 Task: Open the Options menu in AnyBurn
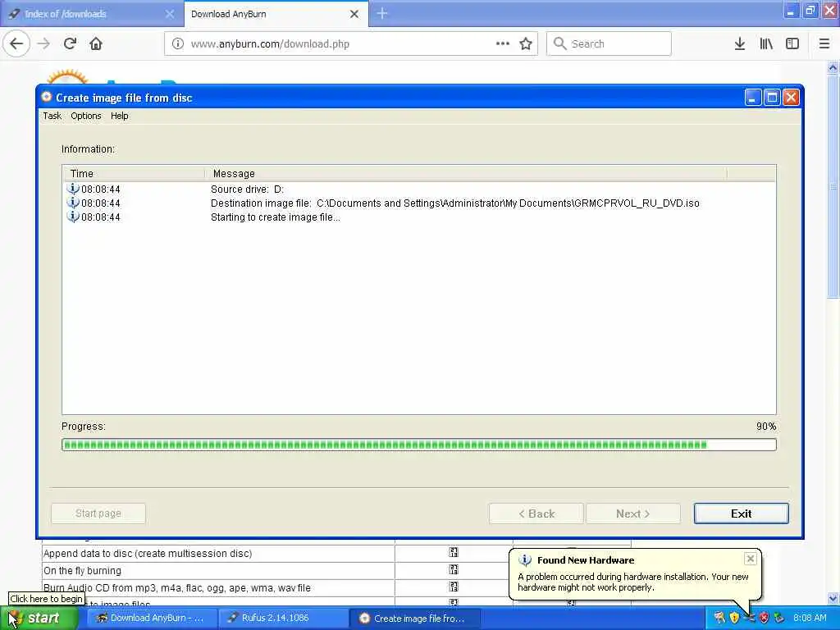(x=85, y=116)
